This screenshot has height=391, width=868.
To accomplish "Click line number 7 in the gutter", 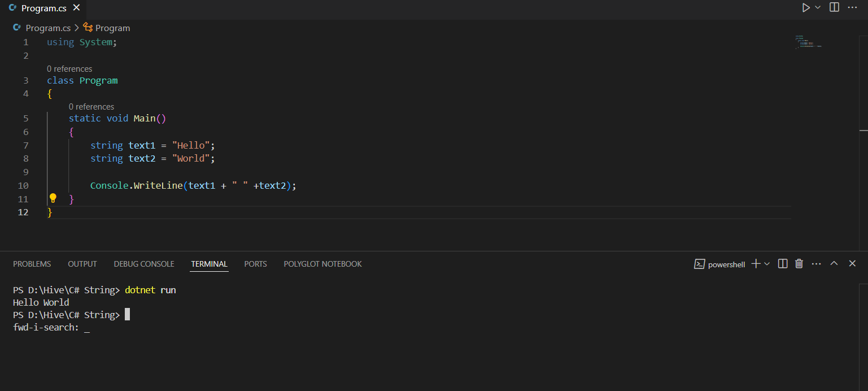I will (x=25, y=145).
